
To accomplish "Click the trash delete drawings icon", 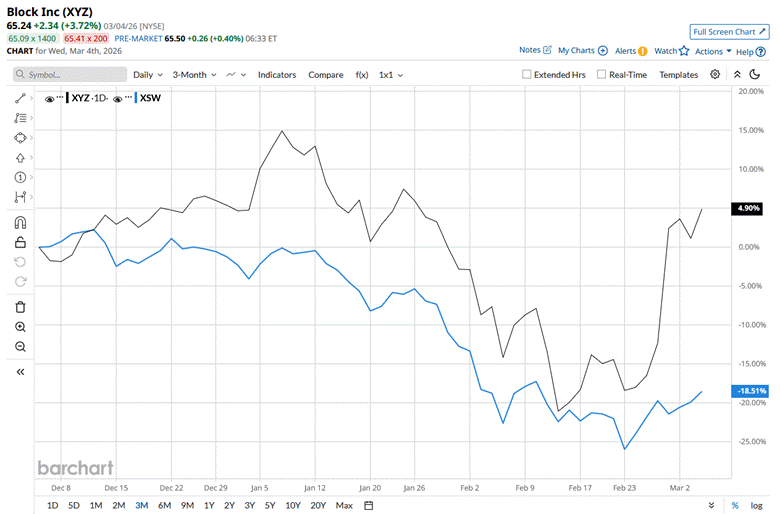I will point(21,306).
